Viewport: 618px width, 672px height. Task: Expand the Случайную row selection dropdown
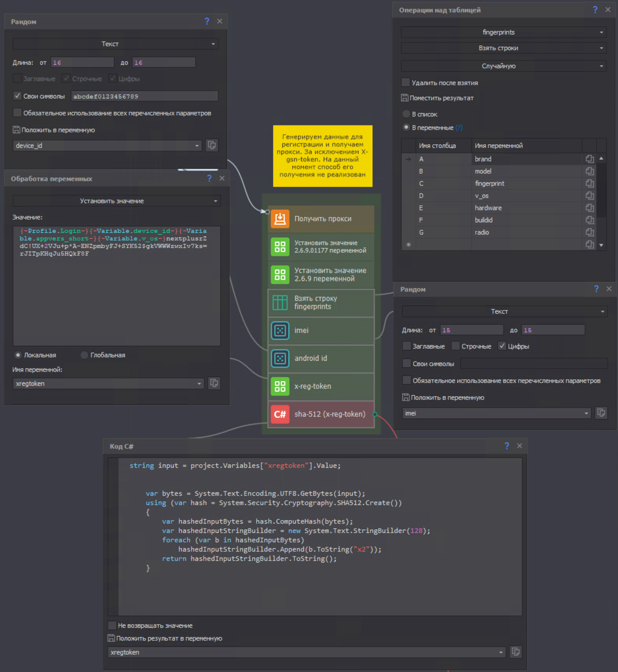click(x=503, y=66)
